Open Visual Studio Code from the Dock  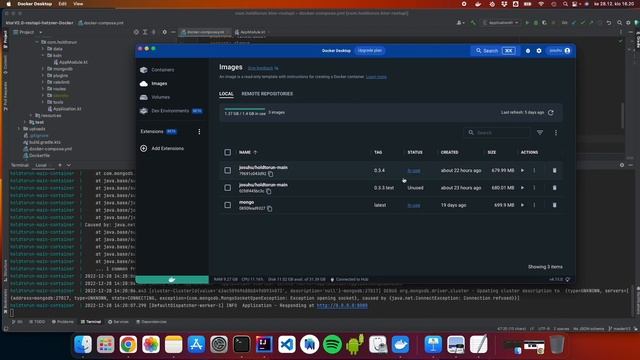click(x=287, y=344)
